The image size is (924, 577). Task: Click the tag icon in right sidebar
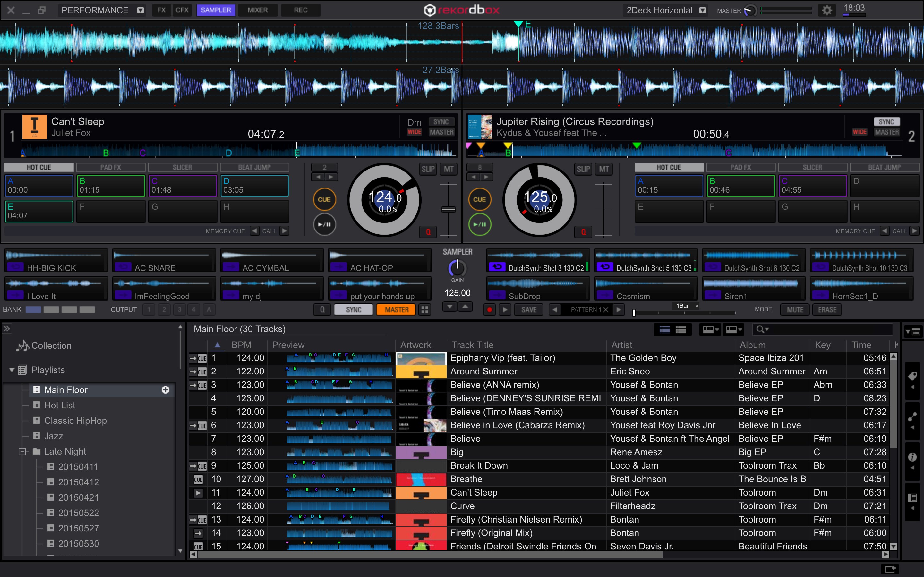[912, 376]
